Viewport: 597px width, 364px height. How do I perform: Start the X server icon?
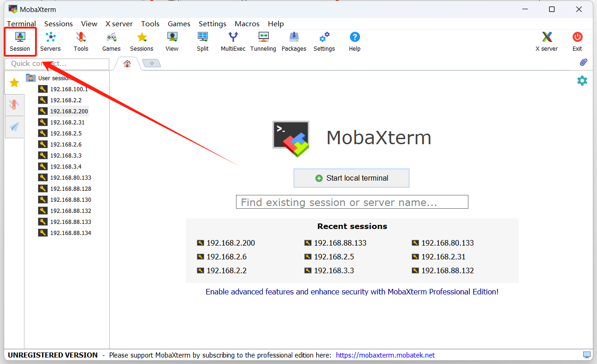[x=546, y=41]
